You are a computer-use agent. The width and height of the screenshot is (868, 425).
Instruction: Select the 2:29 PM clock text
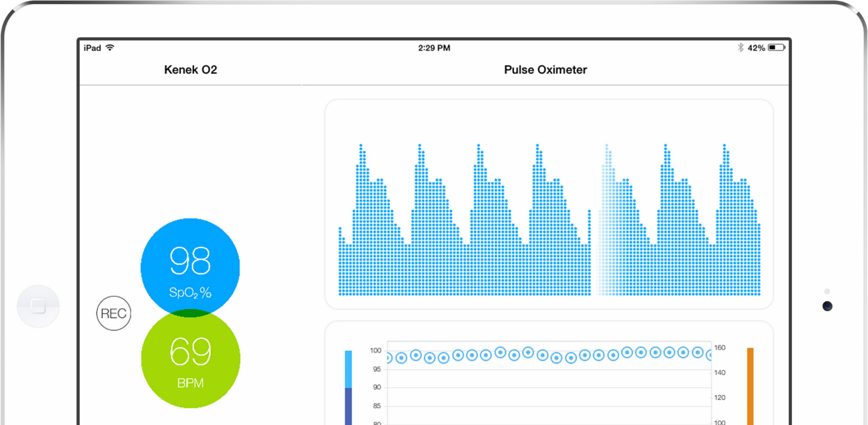coord(434,48)
